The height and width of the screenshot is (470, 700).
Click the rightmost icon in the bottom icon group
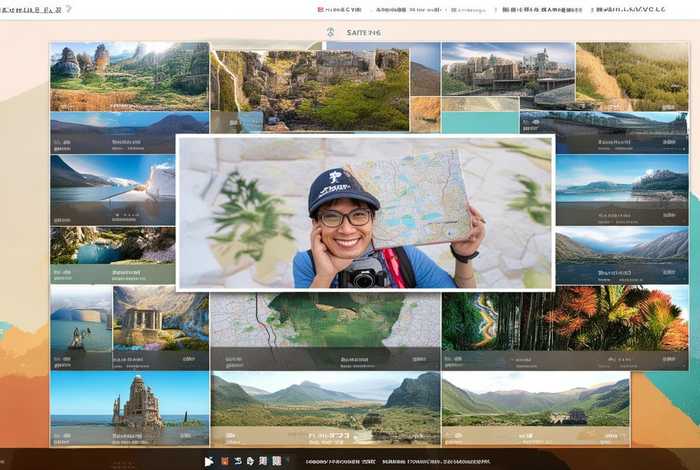click(277, 461)
